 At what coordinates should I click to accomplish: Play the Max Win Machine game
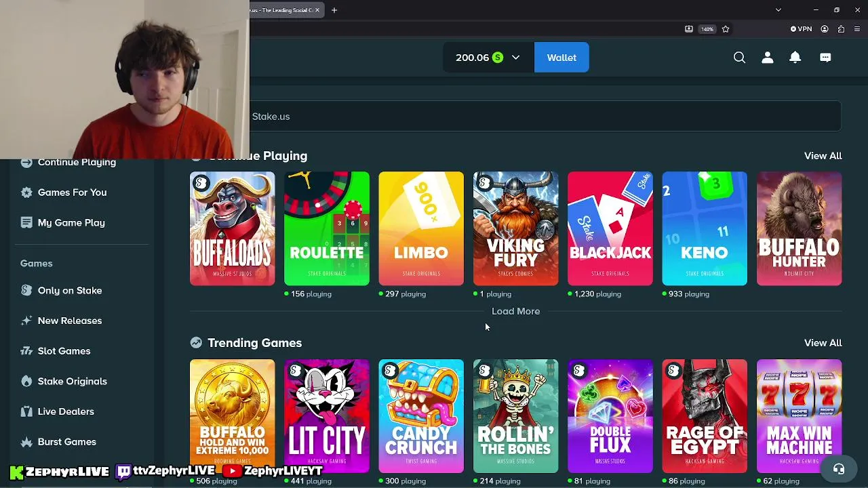(800, 416)
